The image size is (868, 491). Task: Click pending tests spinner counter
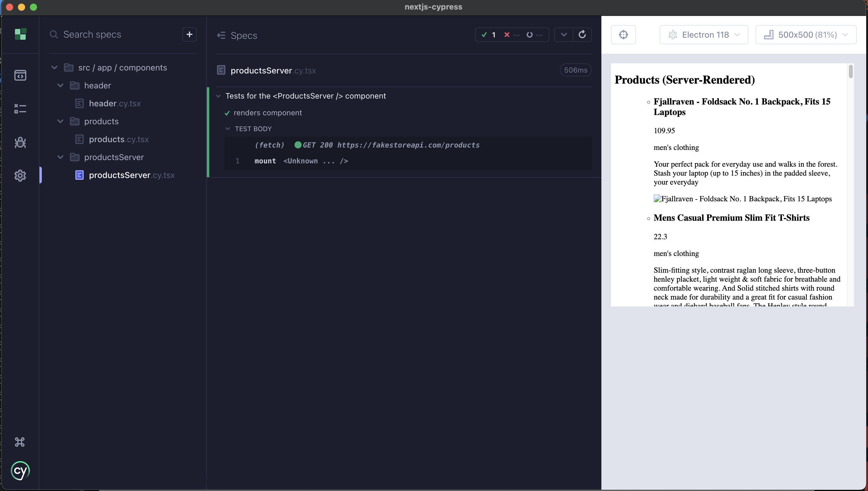click(534, 35)
